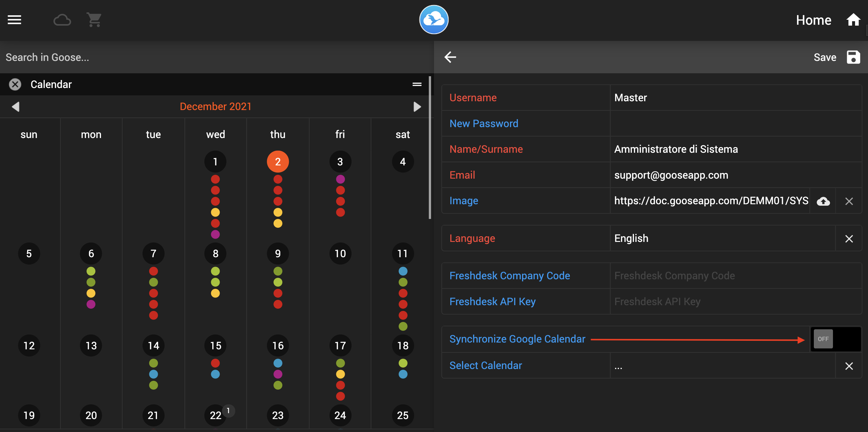The height and width of the screenshot is (432, 868).
Task: Go back with the left arrow
Action: pyautogui.click(x=450, y=57)
